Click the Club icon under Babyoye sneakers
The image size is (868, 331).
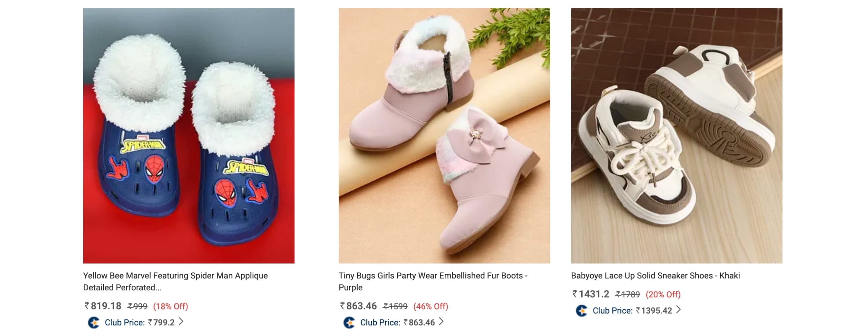[582, 311]
